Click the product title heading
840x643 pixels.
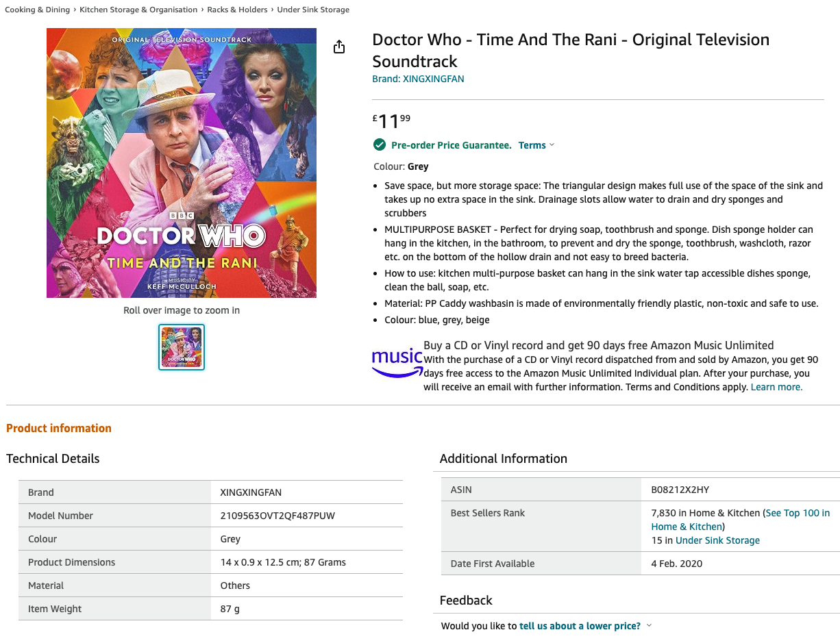(570, 50)
